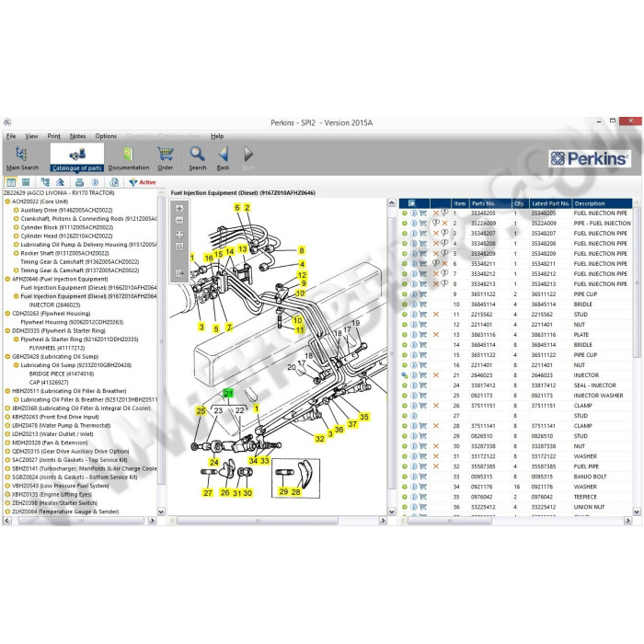Select INJECTOR (2646023) in the tree

pos(54,305)
